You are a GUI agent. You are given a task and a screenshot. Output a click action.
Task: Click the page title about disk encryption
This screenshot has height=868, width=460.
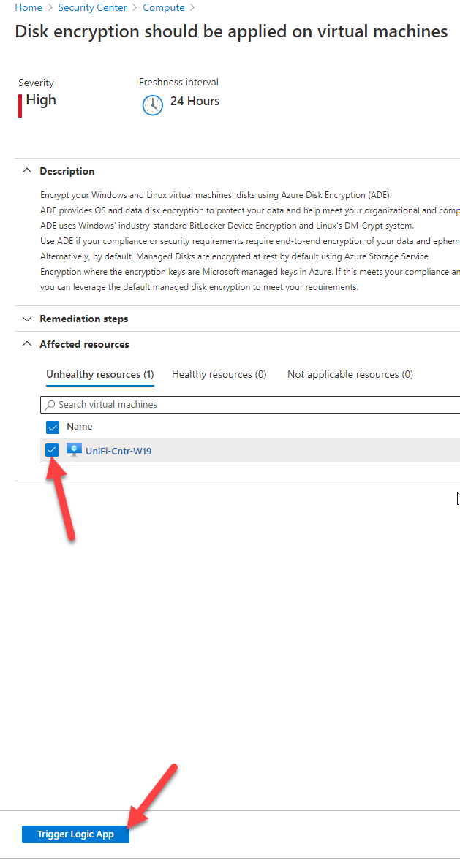(231, 31)
